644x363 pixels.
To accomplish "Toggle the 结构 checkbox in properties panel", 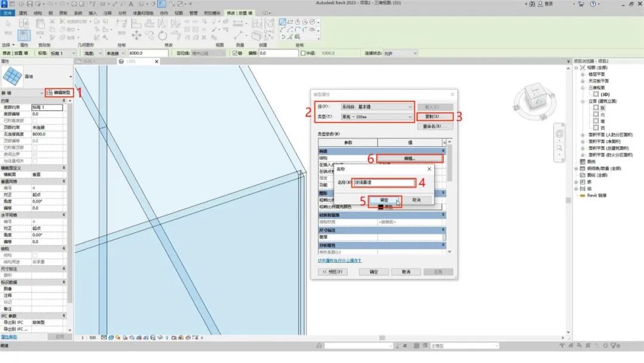I will 34,255.
